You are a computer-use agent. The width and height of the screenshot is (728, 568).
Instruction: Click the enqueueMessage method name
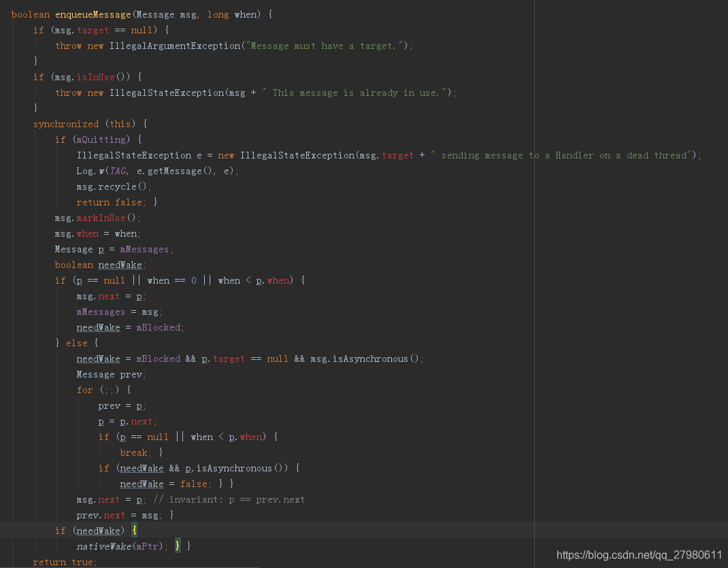[93, 14]
